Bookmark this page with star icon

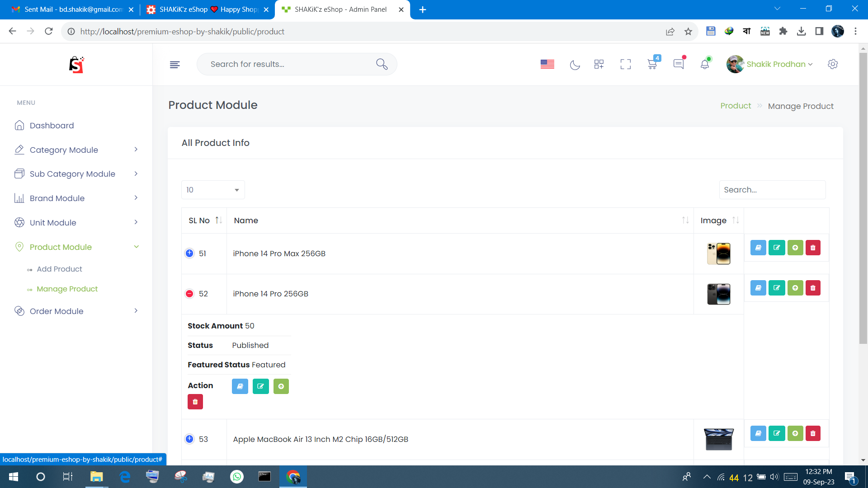point(688,32)
